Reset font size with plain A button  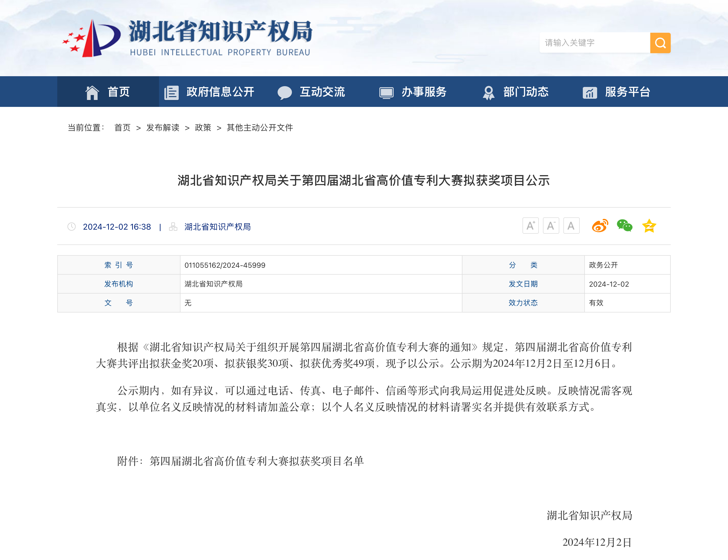[571, 226]
